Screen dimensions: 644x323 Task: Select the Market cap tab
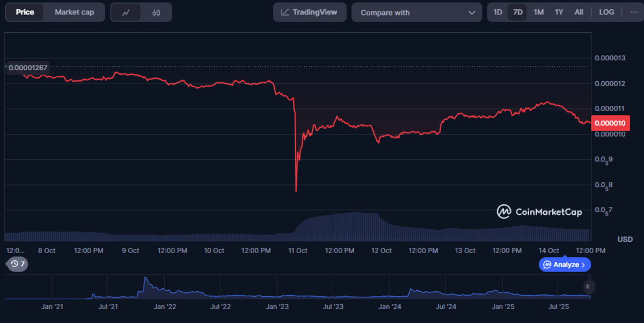(74, 12)
